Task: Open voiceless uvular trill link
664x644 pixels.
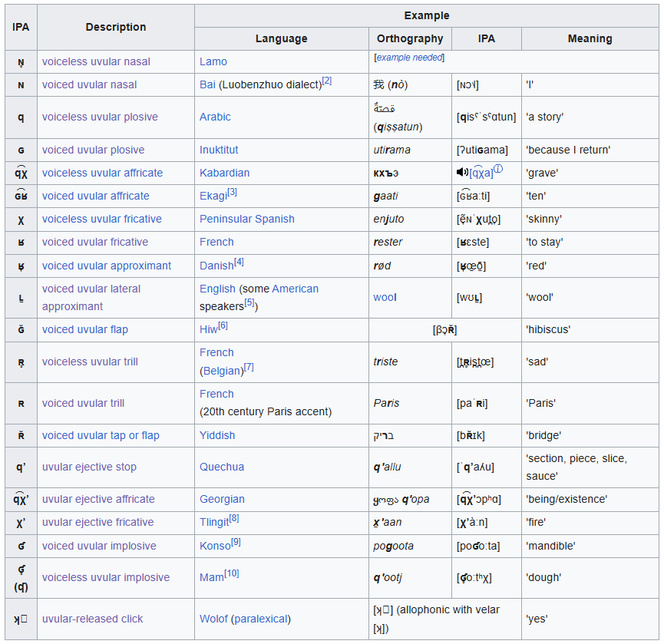Action: click(x=90, y=362)
